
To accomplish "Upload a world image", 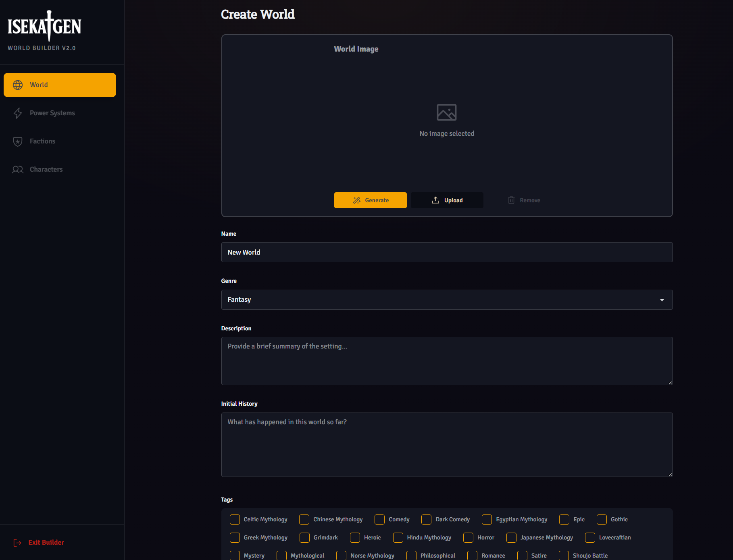I will [447, 200].
